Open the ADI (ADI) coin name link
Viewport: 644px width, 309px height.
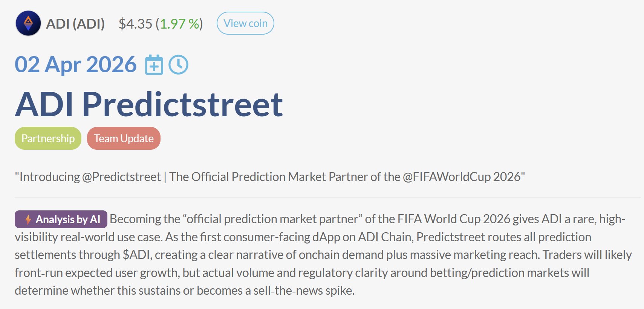75,24
